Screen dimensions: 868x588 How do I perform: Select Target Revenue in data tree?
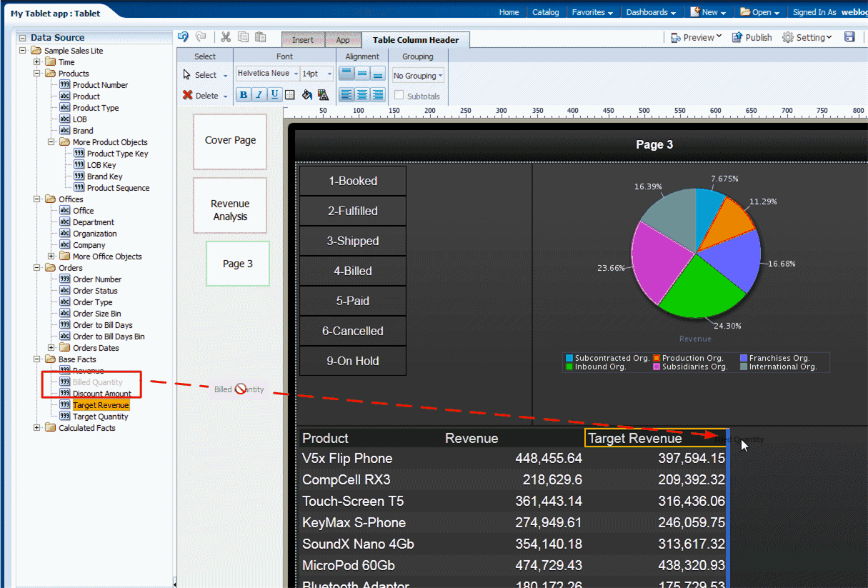pos(101,405)
